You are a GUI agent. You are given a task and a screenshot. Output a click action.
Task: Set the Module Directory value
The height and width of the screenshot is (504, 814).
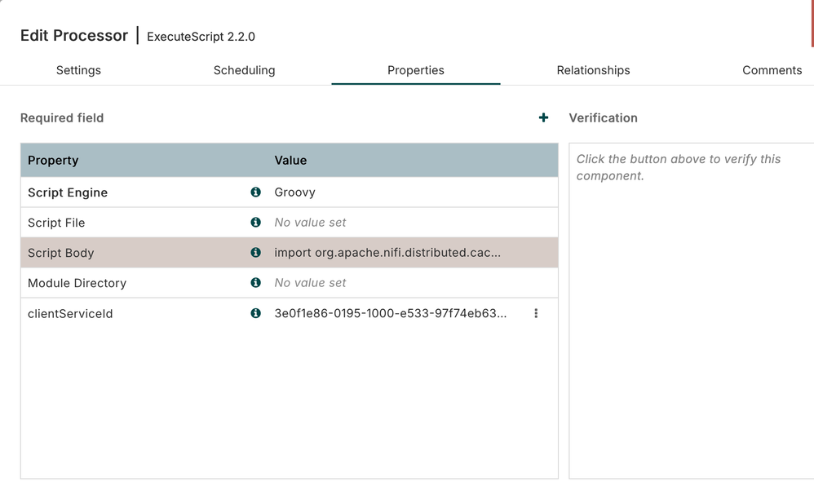pyautogui.click(x=310, y=283)
